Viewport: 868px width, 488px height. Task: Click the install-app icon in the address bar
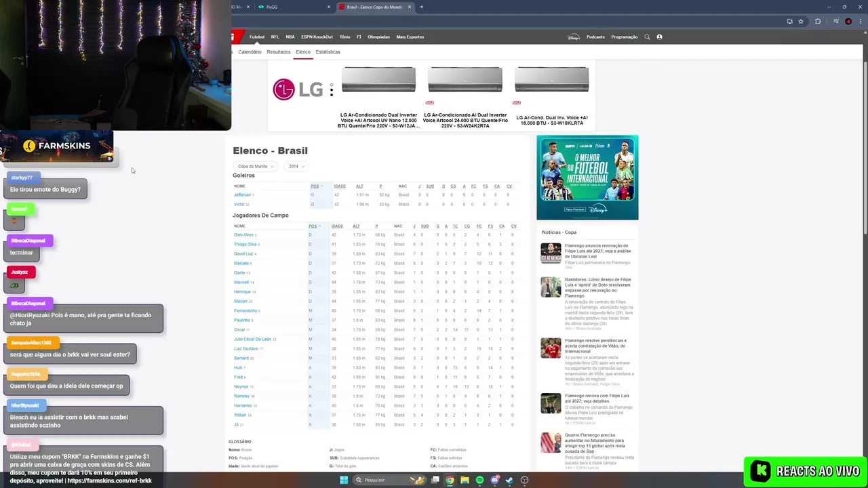point(790,21)
